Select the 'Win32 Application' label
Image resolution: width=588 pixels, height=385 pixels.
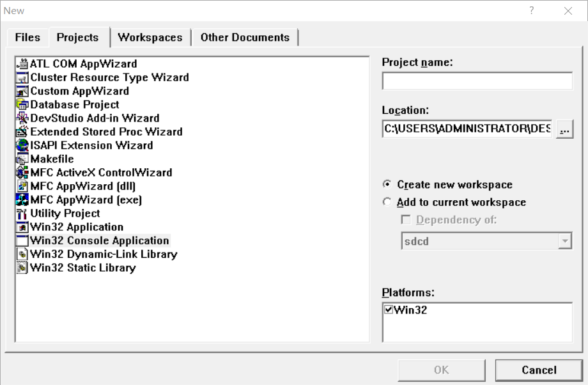pyautogui.click(x=77, y=226)
